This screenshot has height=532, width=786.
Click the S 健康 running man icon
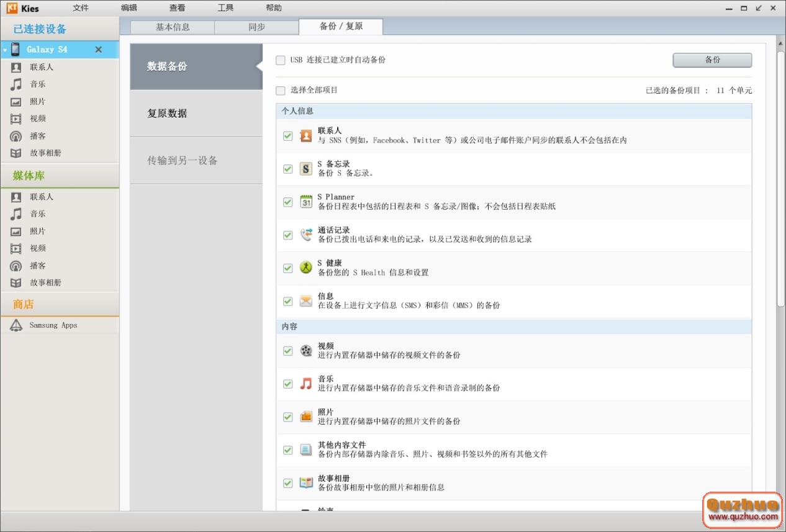[305, 267]
